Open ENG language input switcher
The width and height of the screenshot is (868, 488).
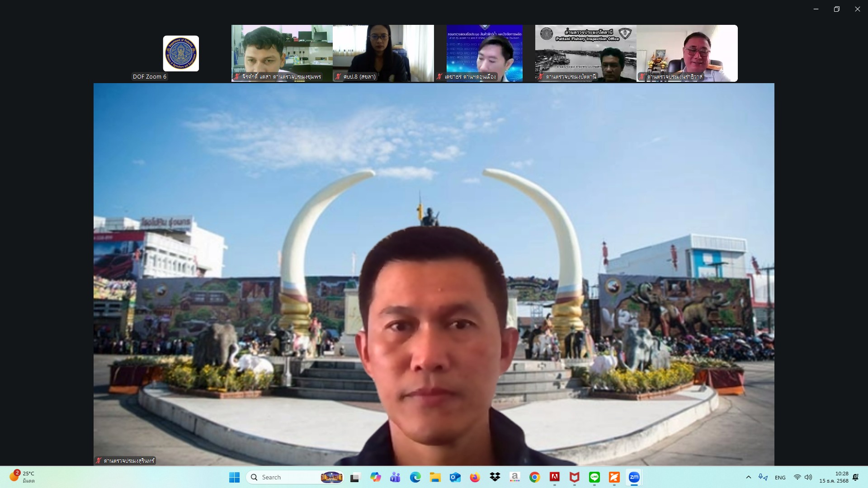coord(780,477)
